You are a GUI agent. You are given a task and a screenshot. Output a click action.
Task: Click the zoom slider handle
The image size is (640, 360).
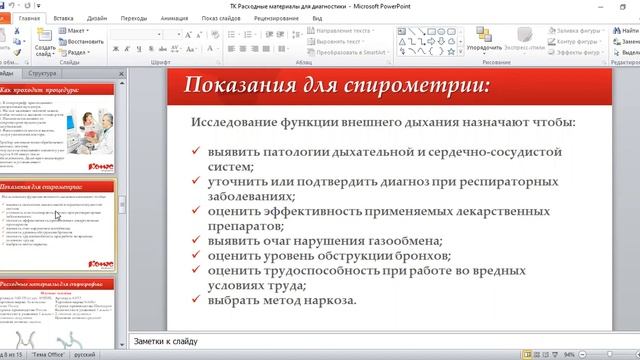[609, 355]
